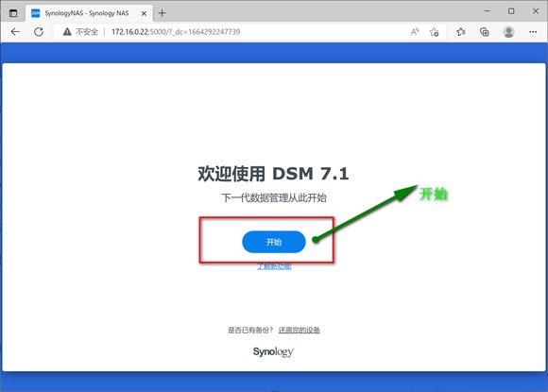Open the collections icon
548x392 pixels.
click(485, 32)
